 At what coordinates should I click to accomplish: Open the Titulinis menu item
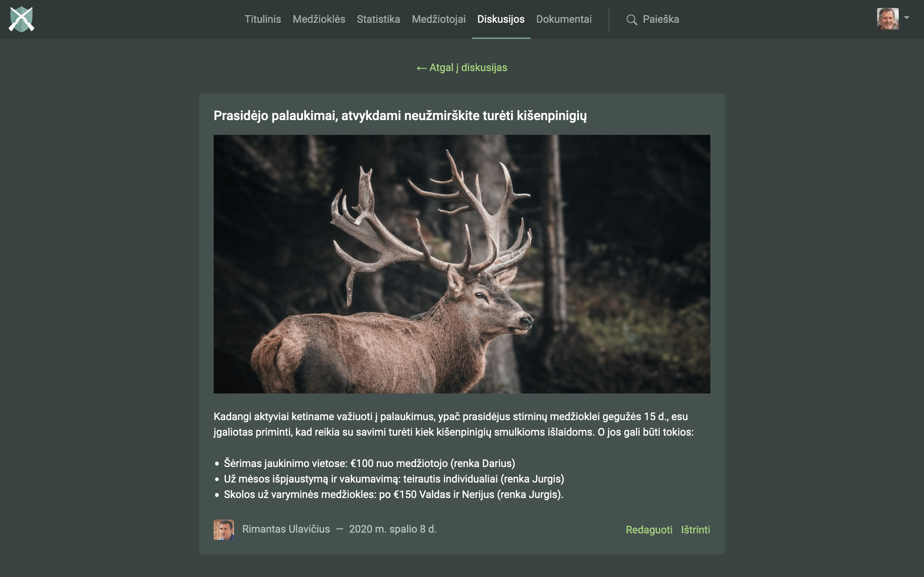pyautogui.click(x=263, y=19)
